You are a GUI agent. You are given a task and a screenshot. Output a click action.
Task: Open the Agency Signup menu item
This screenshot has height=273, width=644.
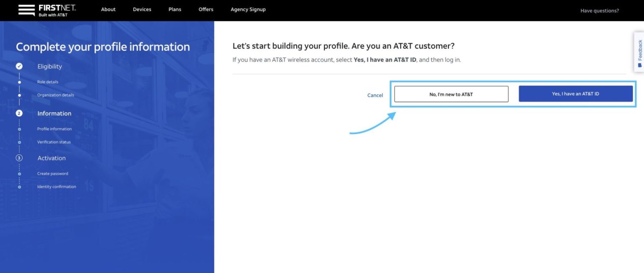248,9
